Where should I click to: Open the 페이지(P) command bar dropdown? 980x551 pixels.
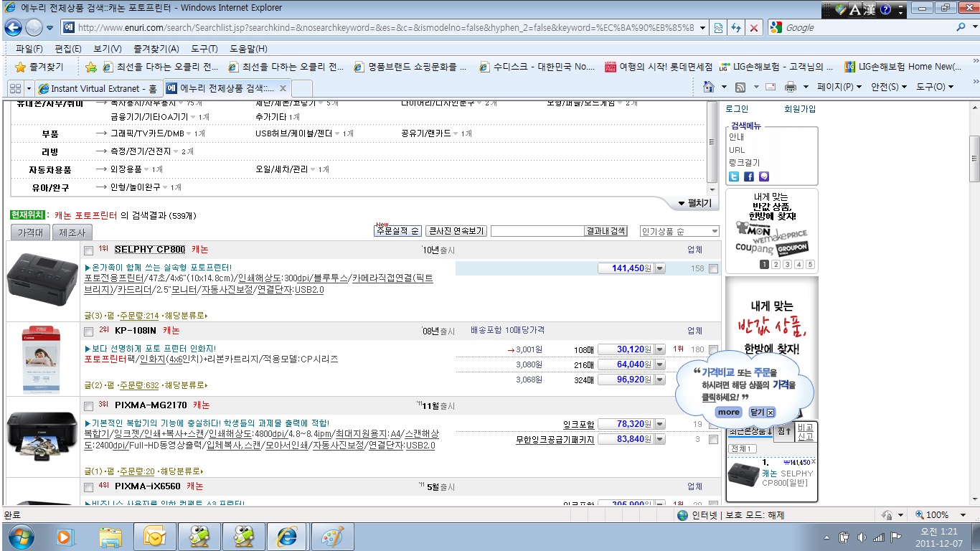(x=839, y=87)
